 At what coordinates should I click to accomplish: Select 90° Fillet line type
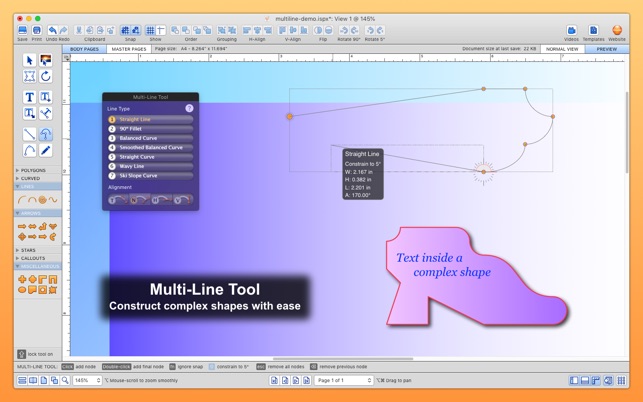pyautogui.click(x=150, y=129)
